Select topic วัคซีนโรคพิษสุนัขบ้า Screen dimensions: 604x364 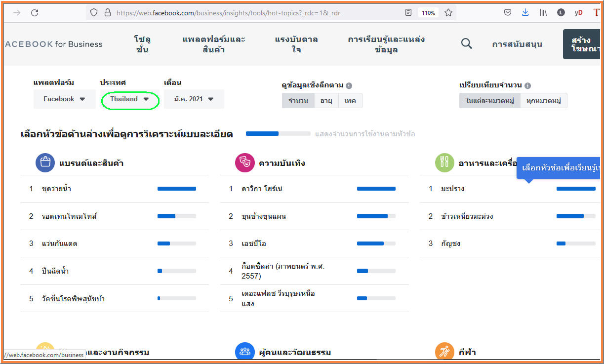(x=73, y=299)
